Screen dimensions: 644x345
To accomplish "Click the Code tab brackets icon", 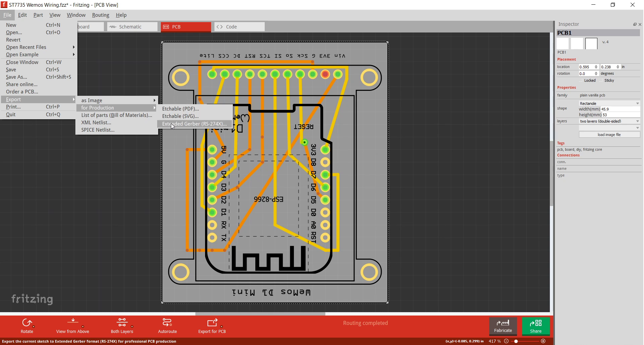I will (219, 27).
